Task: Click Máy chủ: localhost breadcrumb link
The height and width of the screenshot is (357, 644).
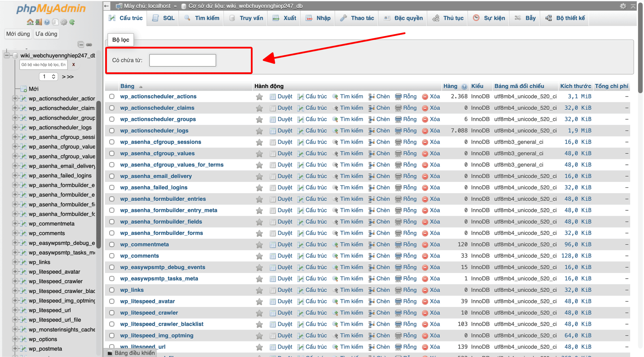Action: (x=147, y=6)
